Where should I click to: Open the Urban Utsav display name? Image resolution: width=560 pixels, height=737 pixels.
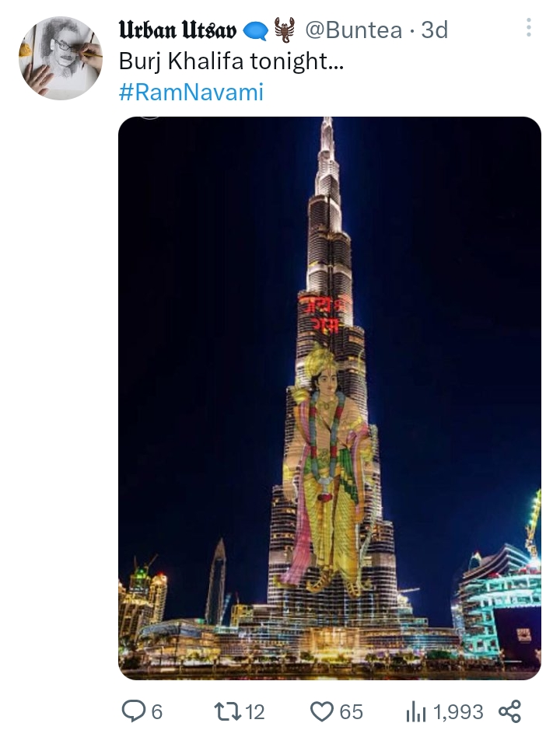coord(177,30)
